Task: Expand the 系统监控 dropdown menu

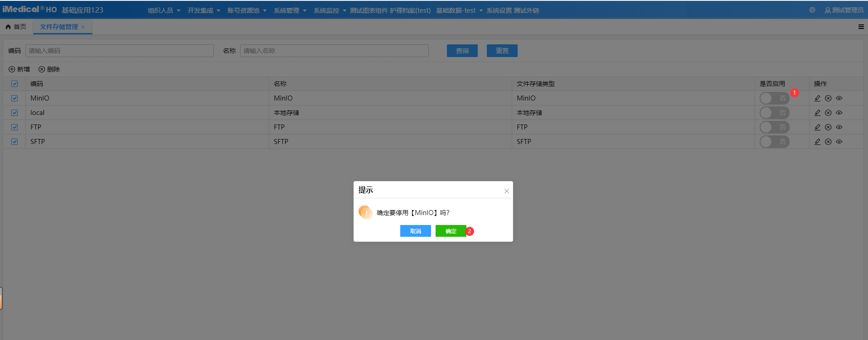Action: tap(330, 10)
